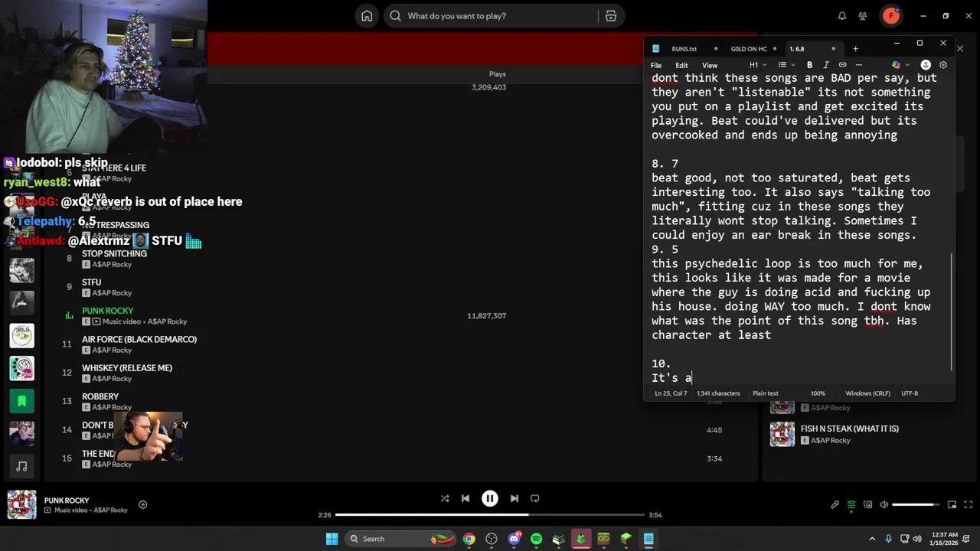Open the blink-182 smiley album in sidebar

tap(21, 368)
